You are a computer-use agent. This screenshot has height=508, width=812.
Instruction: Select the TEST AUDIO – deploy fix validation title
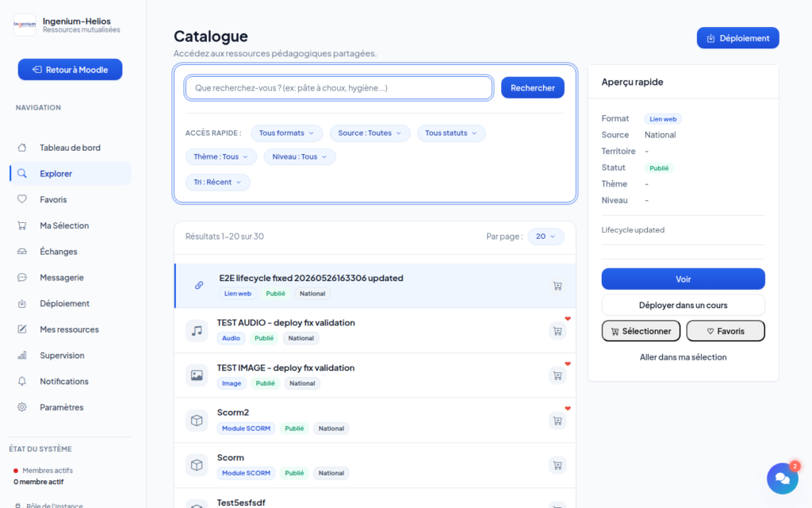coord(285,322)
